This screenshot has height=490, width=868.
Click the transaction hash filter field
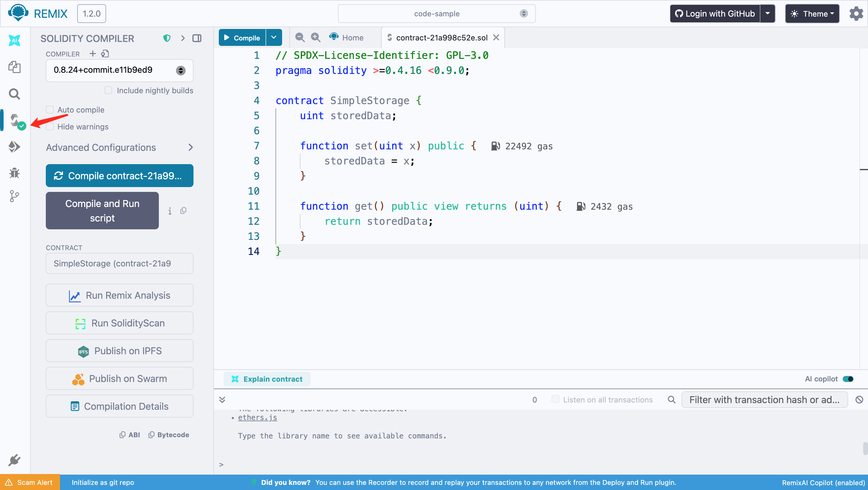[764, 399]
